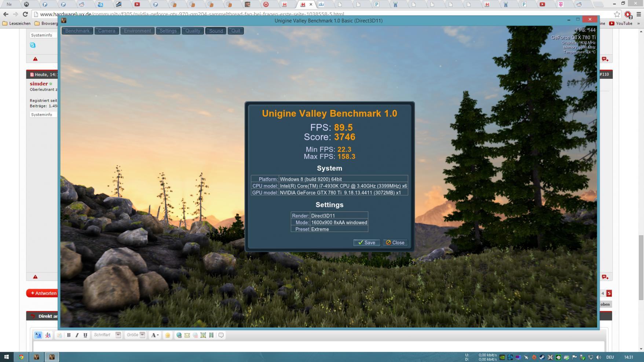This screenshot has height=362, width=644.
Task: Click the Action Center flag tray icon
Action: [574, 357]
